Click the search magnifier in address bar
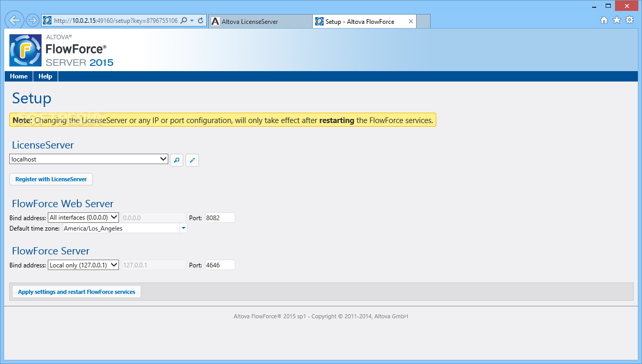The width and height of the screenshot is (642, 364). 184,21
